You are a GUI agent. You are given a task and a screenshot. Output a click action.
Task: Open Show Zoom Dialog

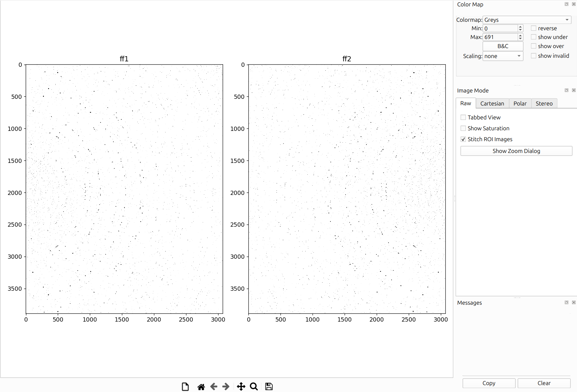[516, 151]
